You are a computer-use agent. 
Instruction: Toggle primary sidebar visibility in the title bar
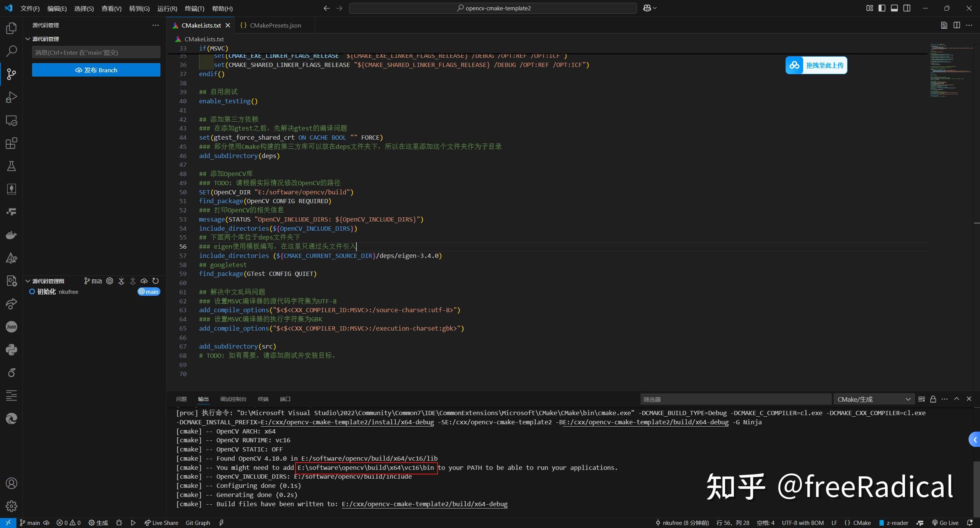pos(881,8)
